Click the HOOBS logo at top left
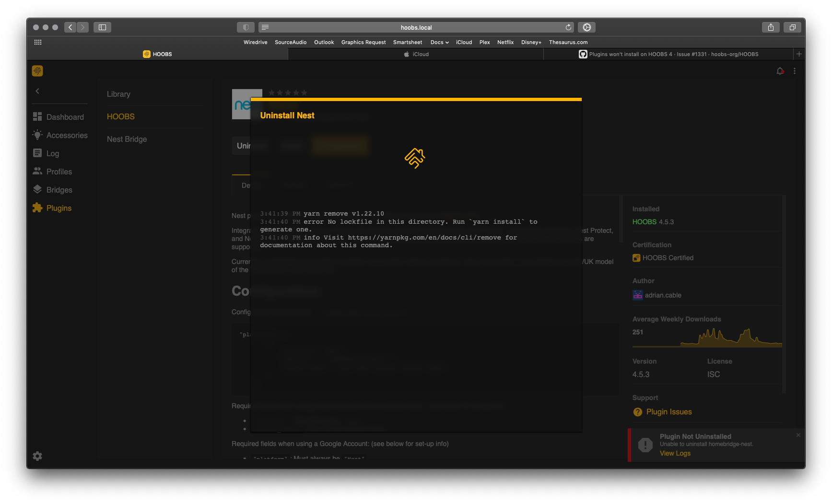 (x=37, y=70)
